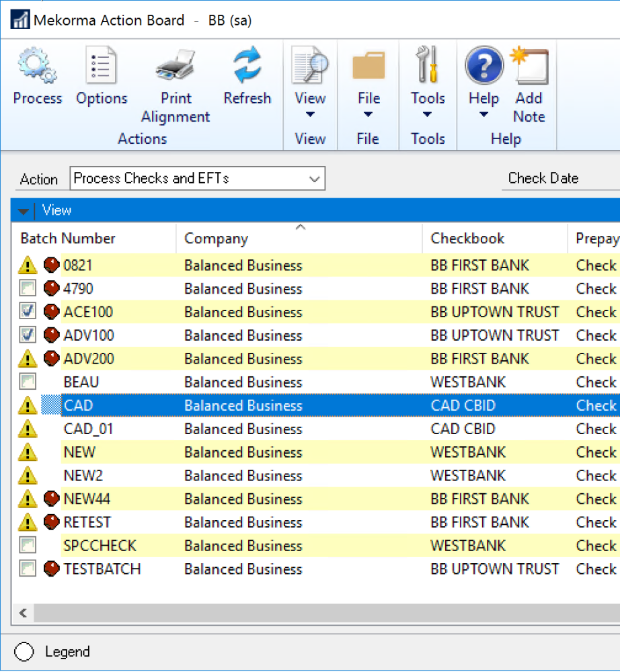Uncheck the ADV100 batch checkbox
Image resolution: width=620 pixels, height=672 pixels.
click(28, 335)
